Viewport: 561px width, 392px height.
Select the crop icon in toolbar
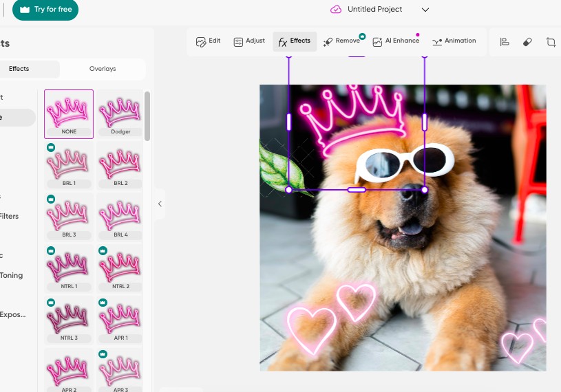click(x=551, y=42)
